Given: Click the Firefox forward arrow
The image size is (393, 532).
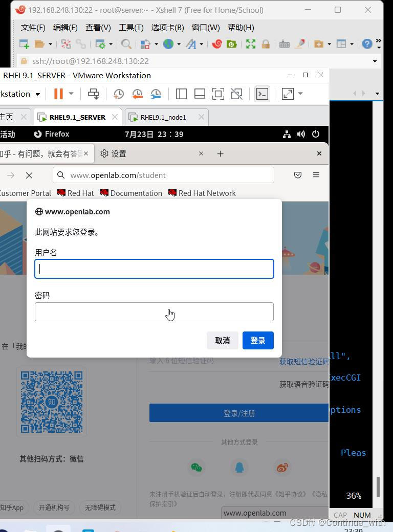Looking at the screenshot, I should [11, 175].
